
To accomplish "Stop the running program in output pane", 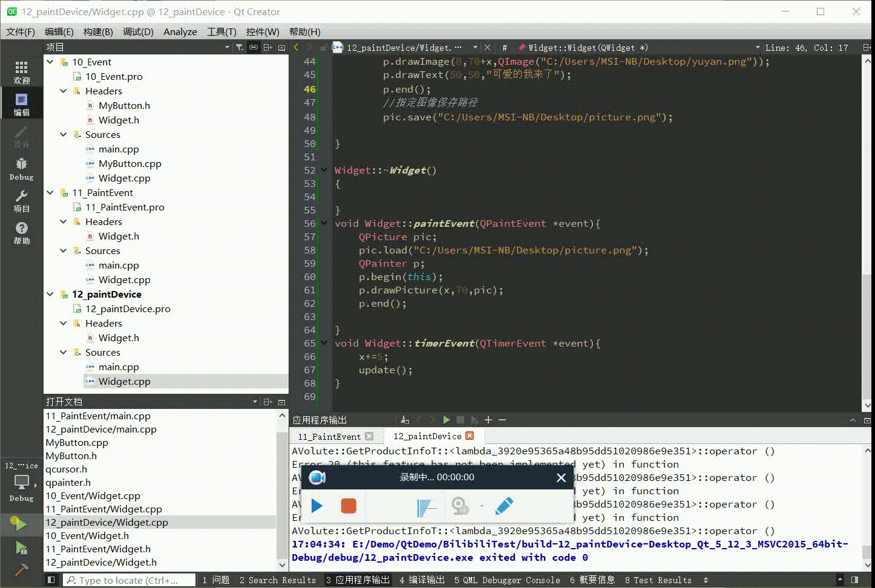I will [x=460, y=420].
